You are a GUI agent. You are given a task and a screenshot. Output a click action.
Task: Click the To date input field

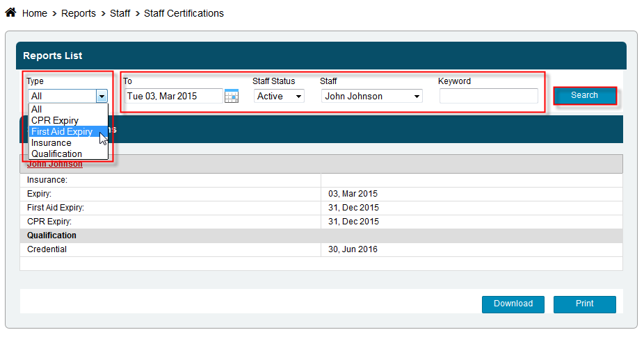pos(173,97)
